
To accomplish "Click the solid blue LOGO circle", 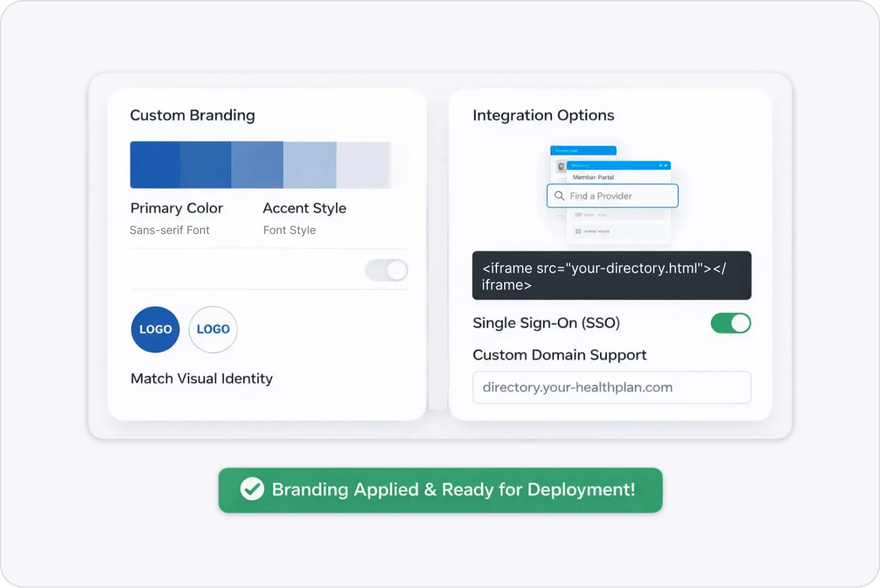I will (155, 330).
